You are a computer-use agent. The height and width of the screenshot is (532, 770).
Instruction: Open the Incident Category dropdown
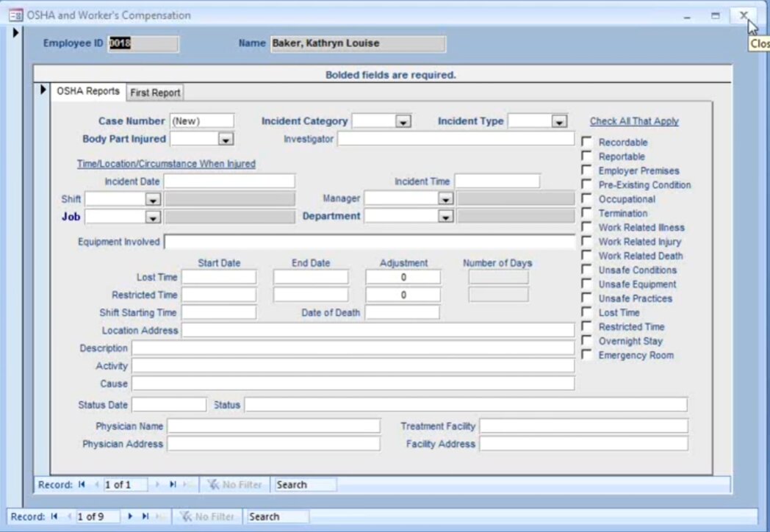[403, 122]
